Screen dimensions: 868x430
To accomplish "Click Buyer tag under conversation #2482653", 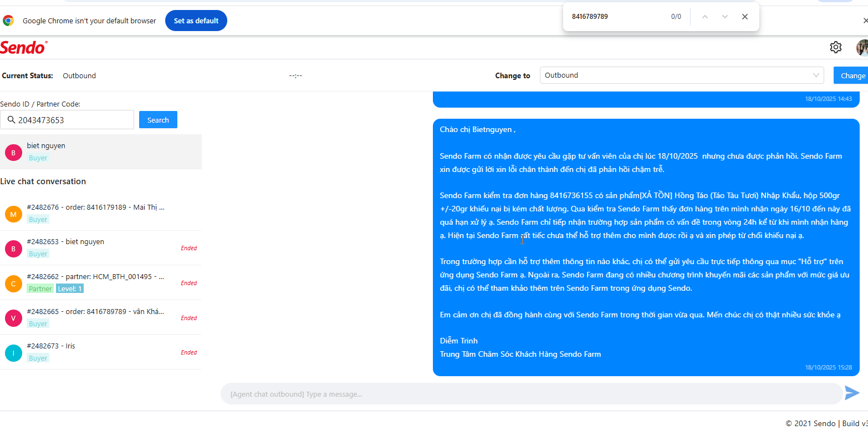I will point(38,254).
